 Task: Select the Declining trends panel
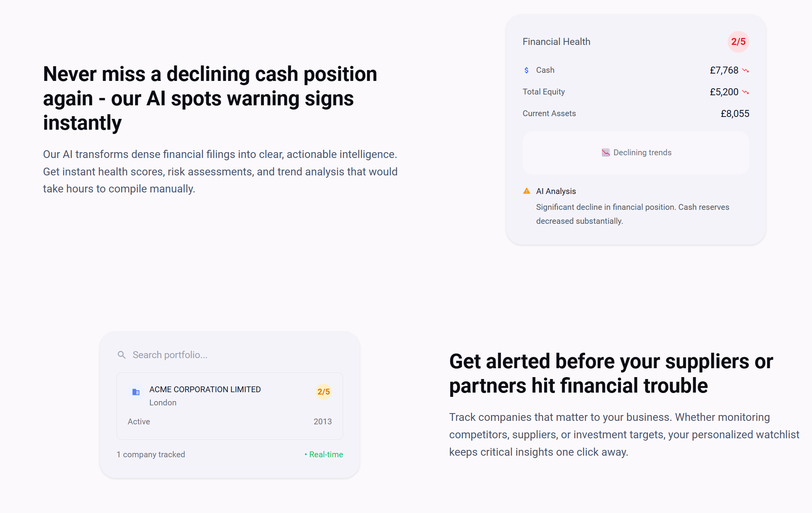coord(636,153)
